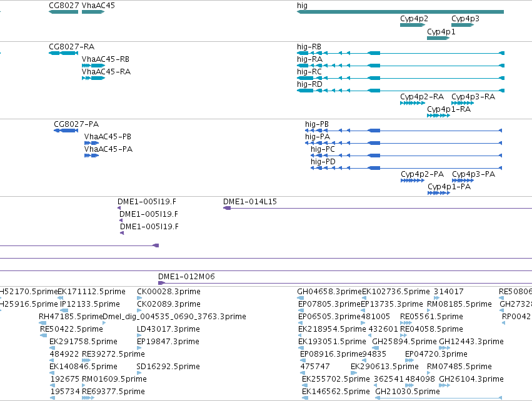This screenshot has height=401, width=532.
Task: Select EST EK140846.5prime
Action: coord(83,367)
